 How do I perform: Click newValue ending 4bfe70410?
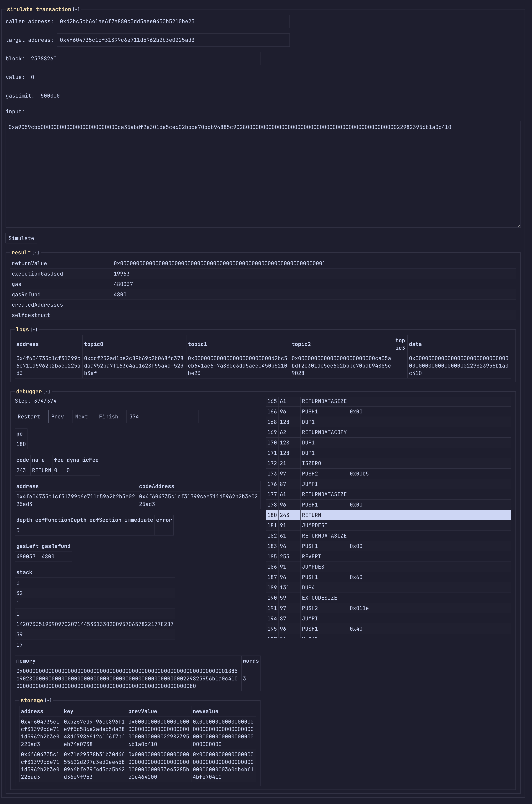pyautogui.click(x=223, y=766)
